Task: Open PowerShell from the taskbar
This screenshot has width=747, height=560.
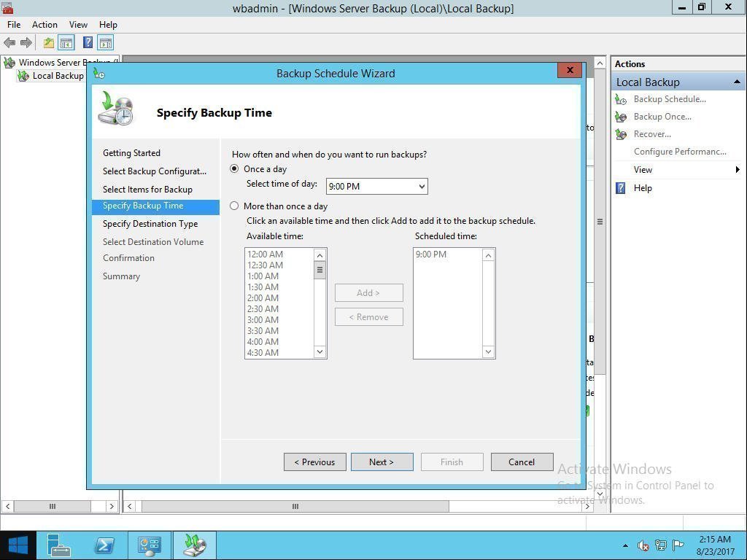Action: pos(104,545)
